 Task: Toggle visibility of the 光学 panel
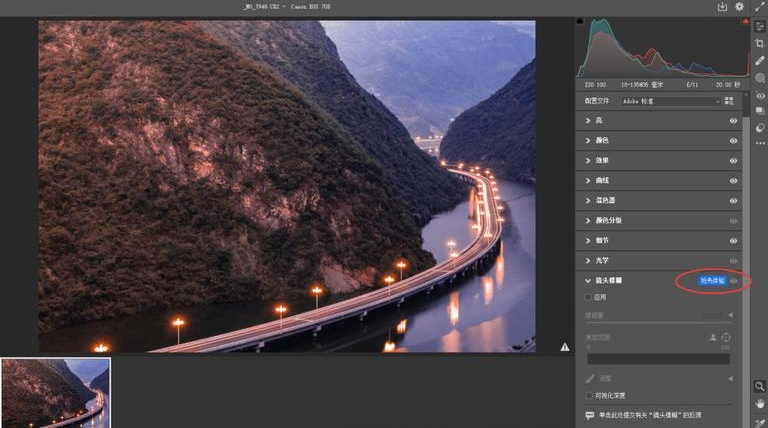[x=733, y=261]
